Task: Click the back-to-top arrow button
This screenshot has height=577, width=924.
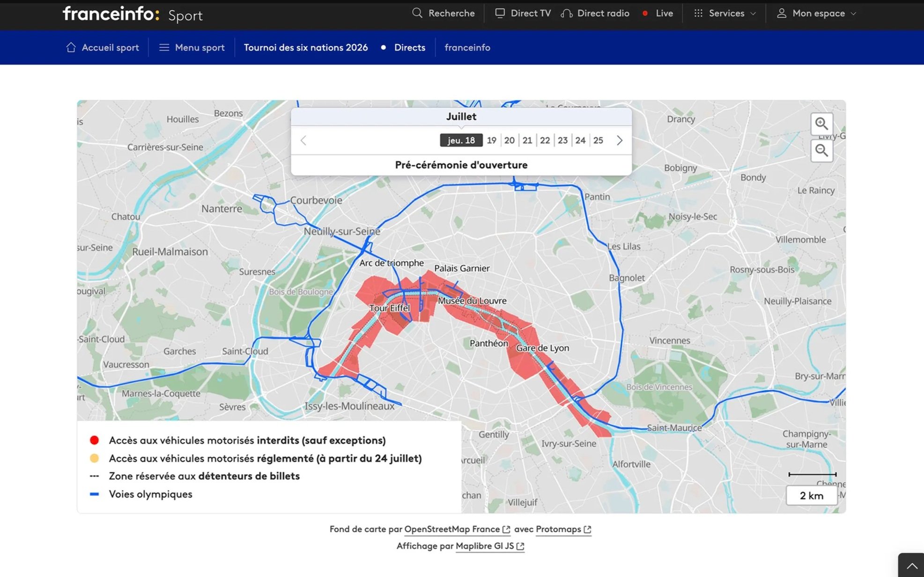Action: [x=911, y=565]
